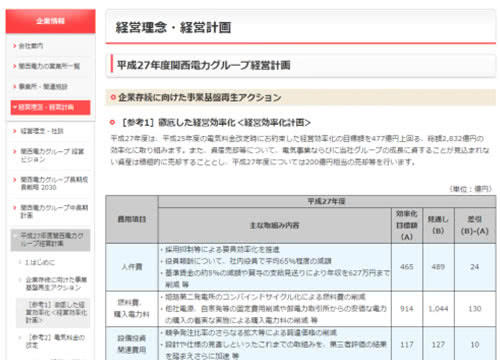The image size is (500, 360).
Task: Click the 差引 (B)-(A) column header
Action: (475, 225)
